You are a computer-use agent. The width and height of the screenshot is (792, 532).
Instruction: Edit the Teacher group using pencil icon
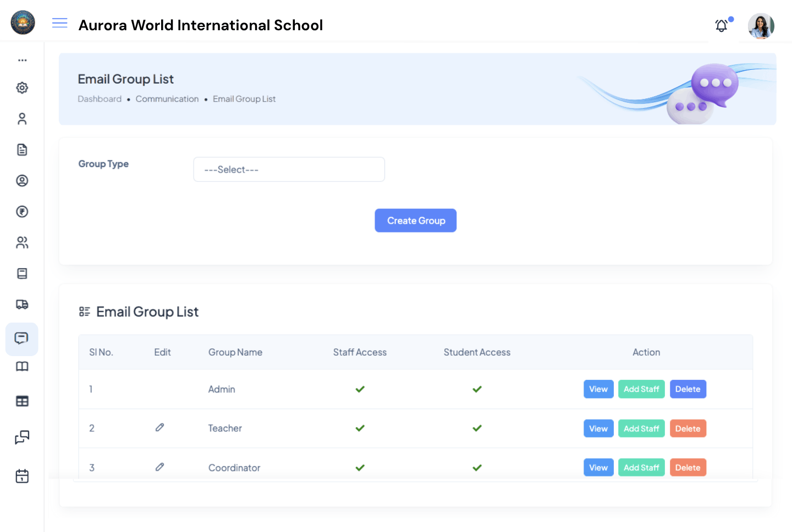click(159, 428)
